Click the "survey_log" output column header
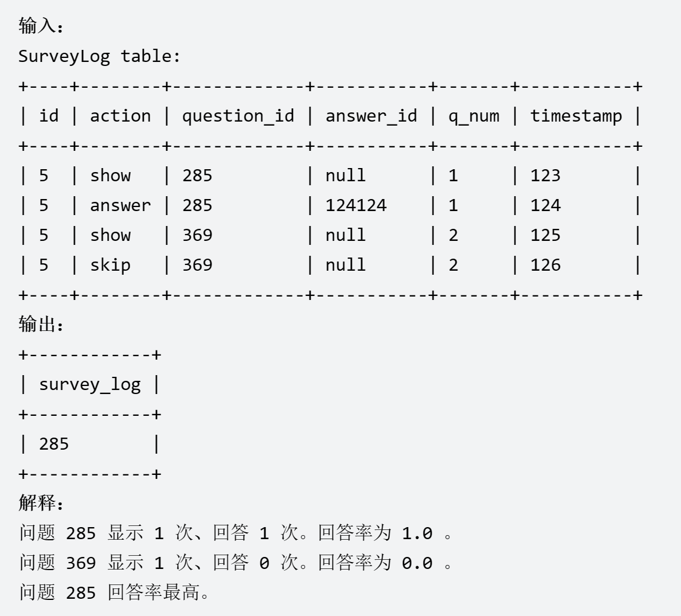The height and width of the screenshot is (616, 681). click(x=90, y=384)
